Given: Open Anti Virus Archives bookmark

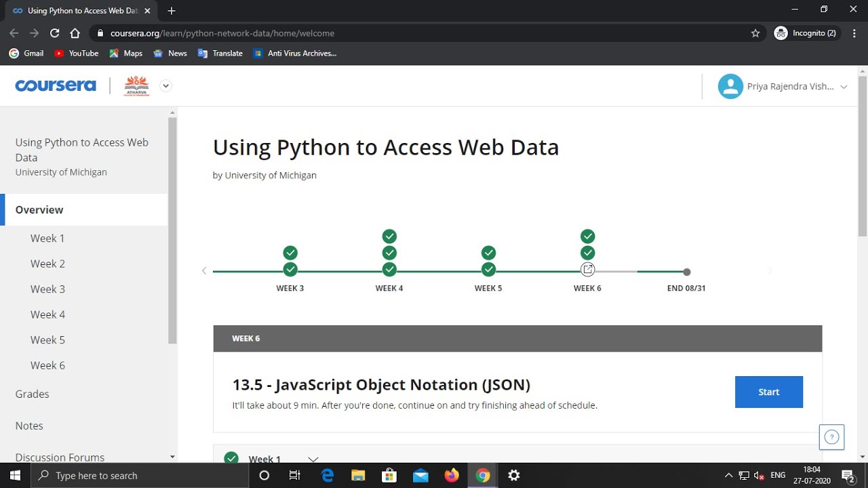Looking at the screenshot, I should pos(294,53).
